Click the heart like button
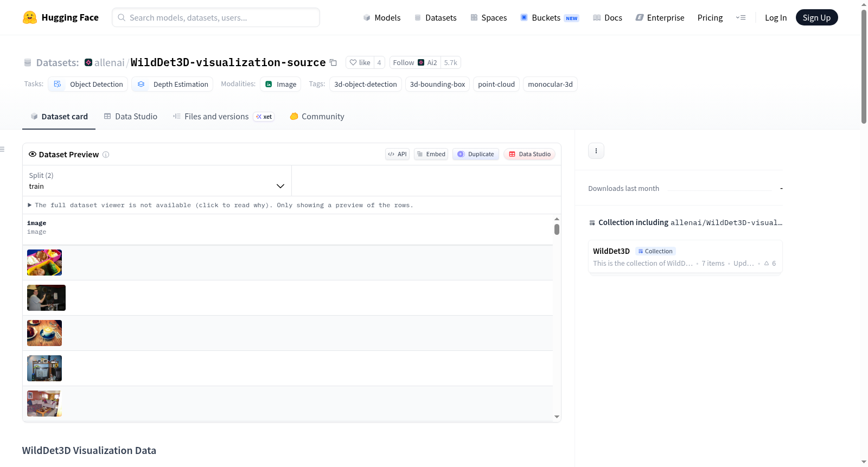The image size is (868, 467). coord(360,63)
